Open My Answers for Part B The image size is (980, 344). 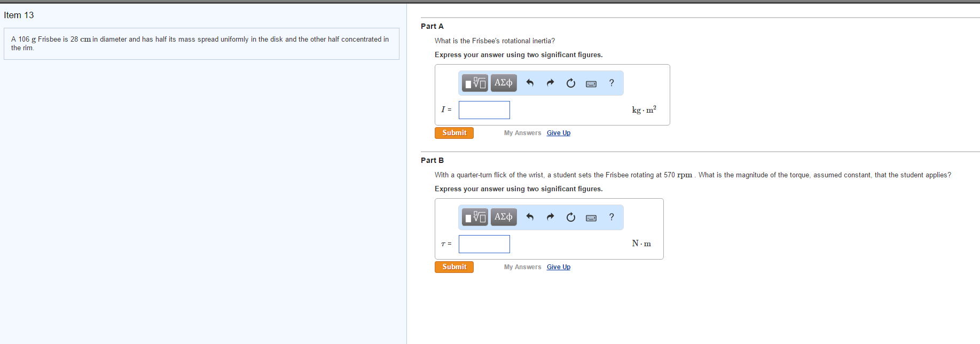[522, 267]
